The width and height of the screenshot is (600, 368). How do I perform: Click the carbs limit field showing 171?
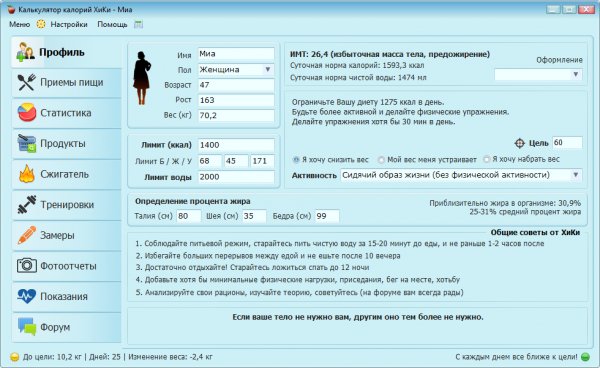tap(262, 161)
